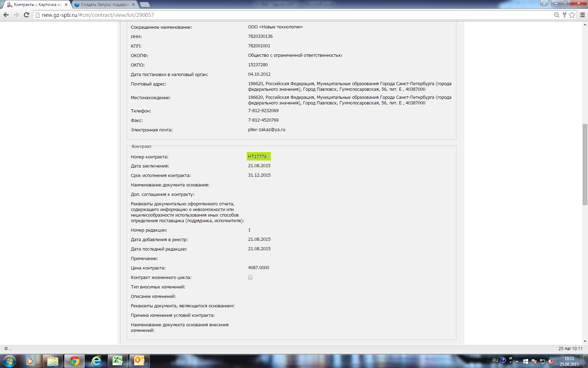Screen dimensions: 588x368
Task: Click execution deadline 31.12.2015
Action: (x=259, y=175)
